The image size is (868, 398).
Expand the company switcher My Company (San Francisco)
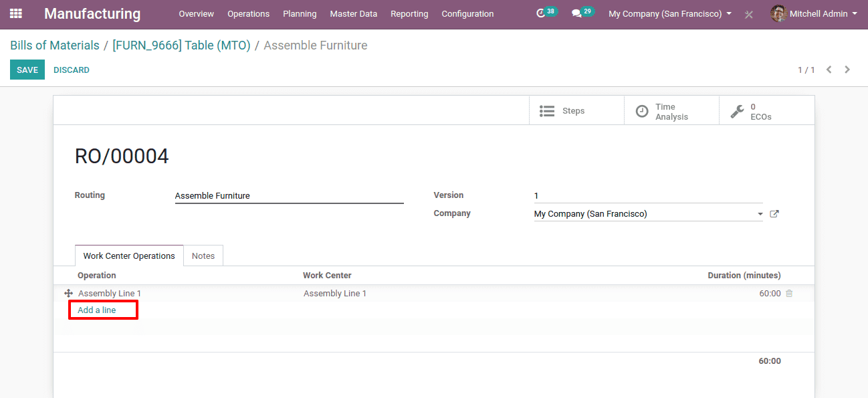pyautogui.click(x=670, y=13)
